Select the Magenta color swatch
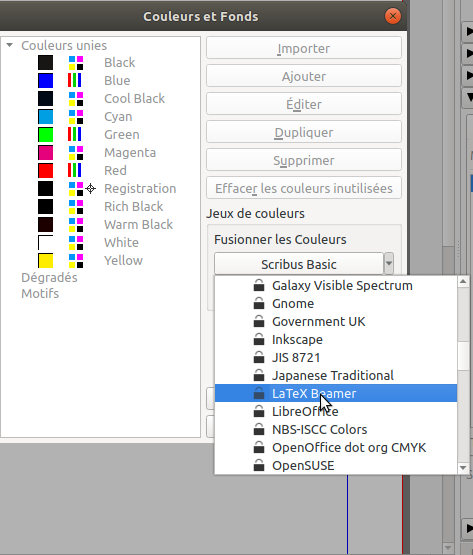The image size is (473, 555). pyautogui.click(x=46, y=153)
